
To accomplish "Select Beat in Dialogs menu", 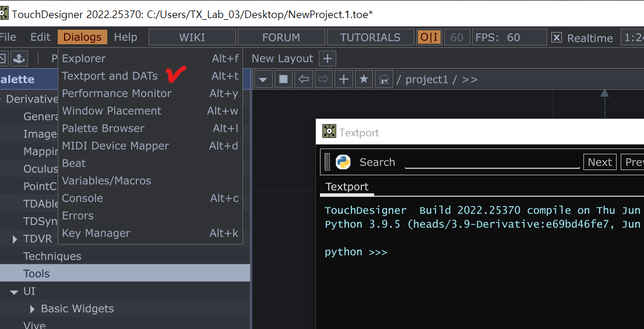I will coord(150,163).
